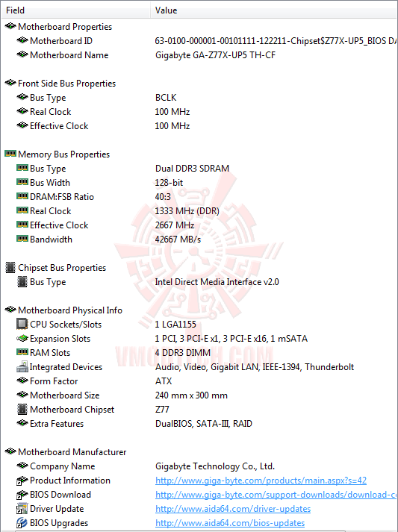Screen dimensions: 398x532
Task: Follow the aida64.com driver-updates link
Action: [233, 509]
